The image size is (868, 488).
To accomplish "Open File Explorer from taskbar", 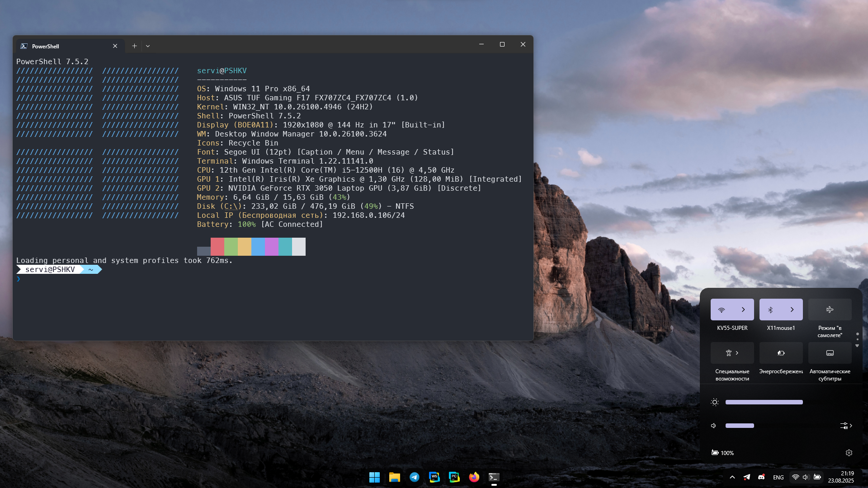I will coord(395,477).
